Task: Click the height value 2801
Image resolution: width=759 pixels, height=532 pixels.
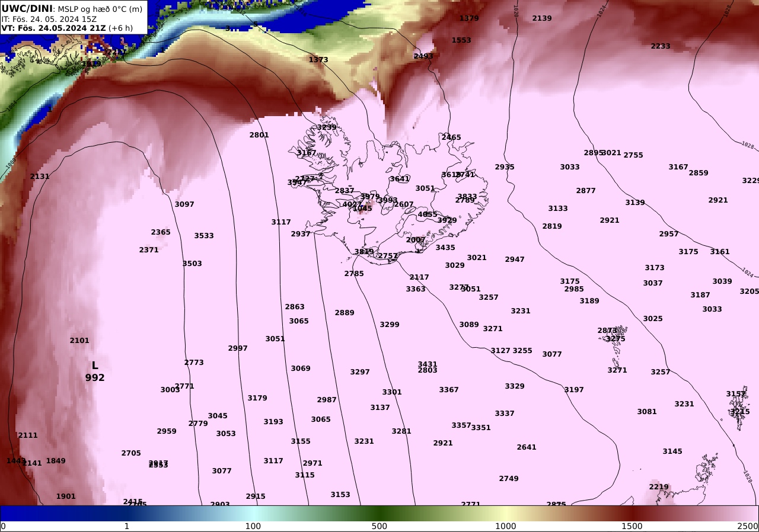Action: tap(259, 135)
